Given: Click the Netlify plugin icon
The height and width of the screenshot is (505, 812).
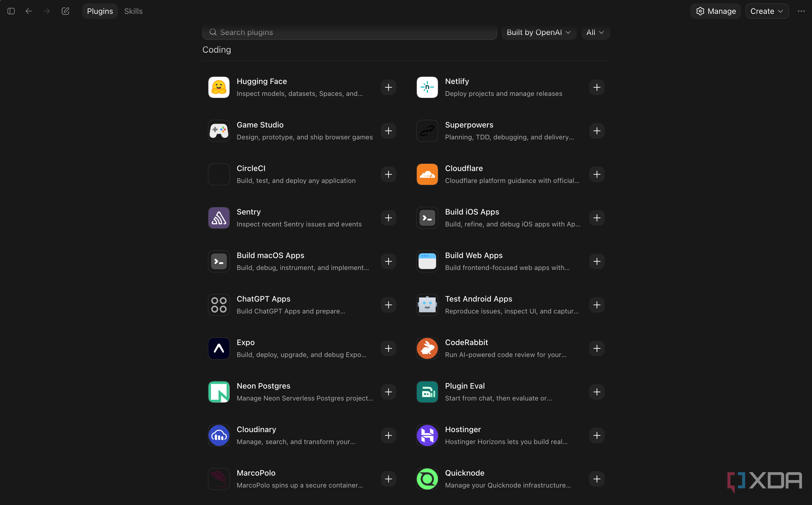Looking at the screenshot, I should coord(427,87).
